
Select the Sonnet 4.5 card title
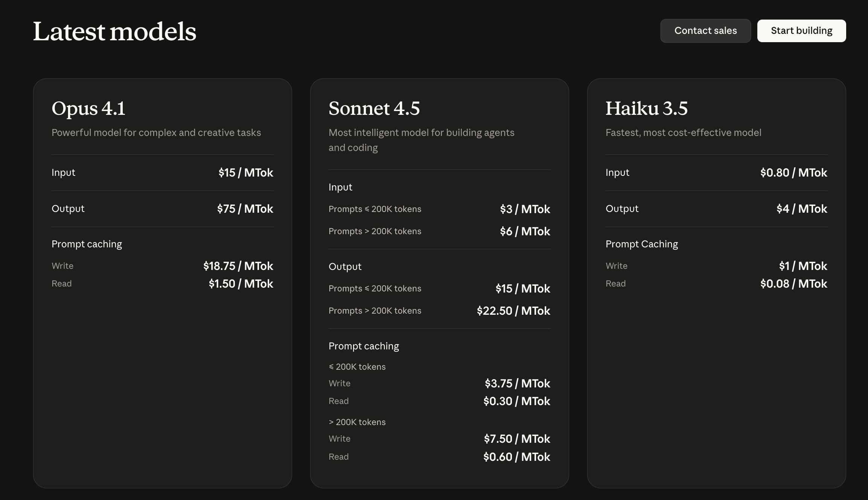click(x=374, y=108)
